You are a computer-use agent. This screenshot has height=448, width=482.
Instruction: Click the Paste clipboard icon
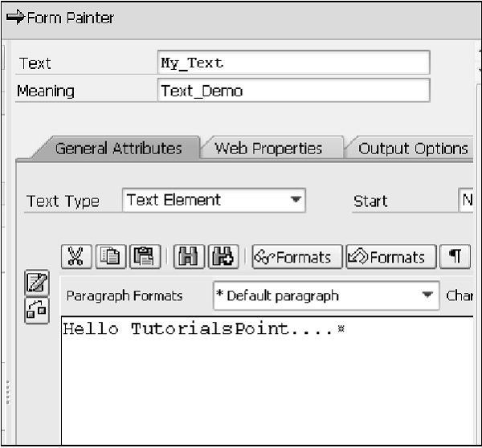[x=144, y=256]
